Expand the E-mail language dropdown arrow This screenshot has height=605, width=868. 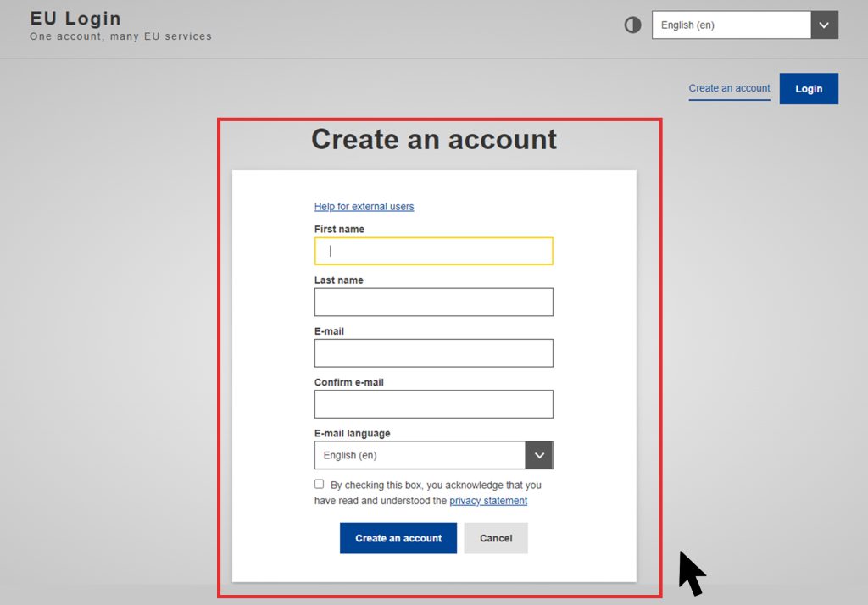(539, 455)
